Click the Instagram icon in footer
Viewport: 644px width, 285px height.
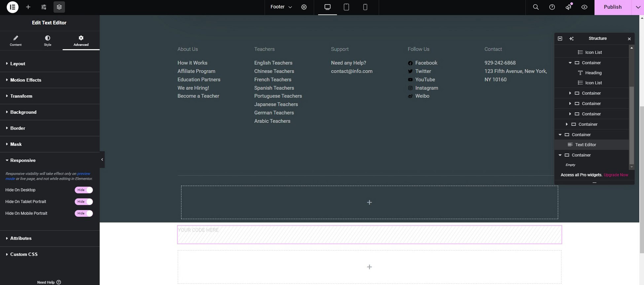click(410, 88)
